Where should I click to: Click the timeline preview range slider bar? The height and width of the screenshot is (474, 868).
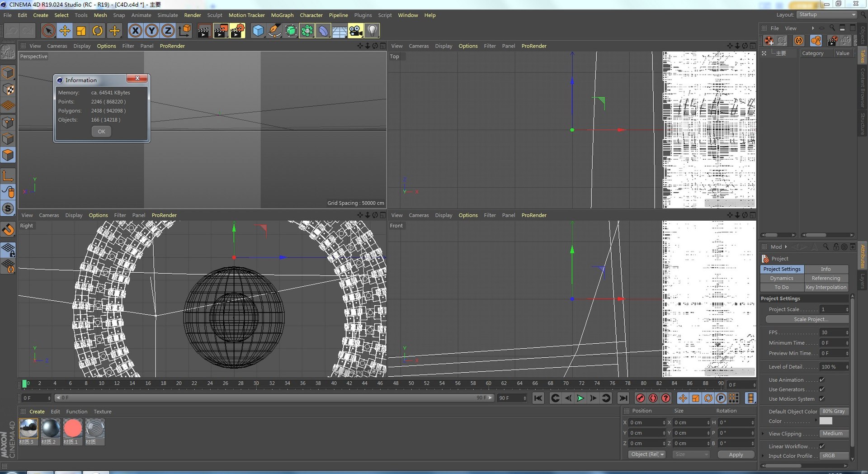point(274,398)
